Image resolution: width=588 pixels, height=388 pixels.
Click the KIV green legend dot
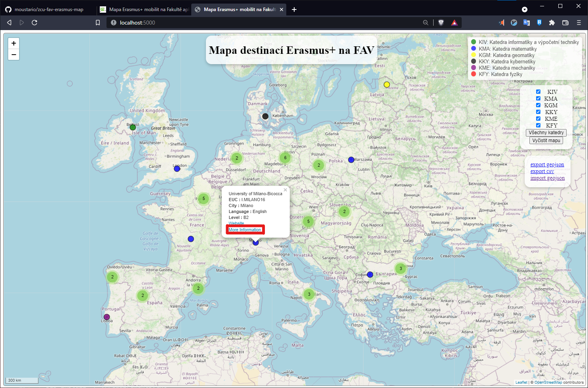(x=474, y=42)
